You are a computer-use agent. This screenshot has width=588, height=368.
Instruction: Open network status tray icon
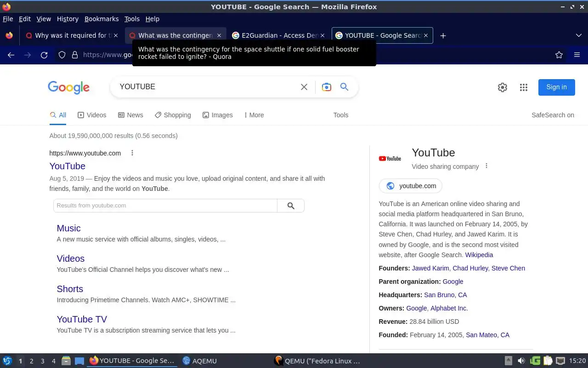[x=560, y=361]
